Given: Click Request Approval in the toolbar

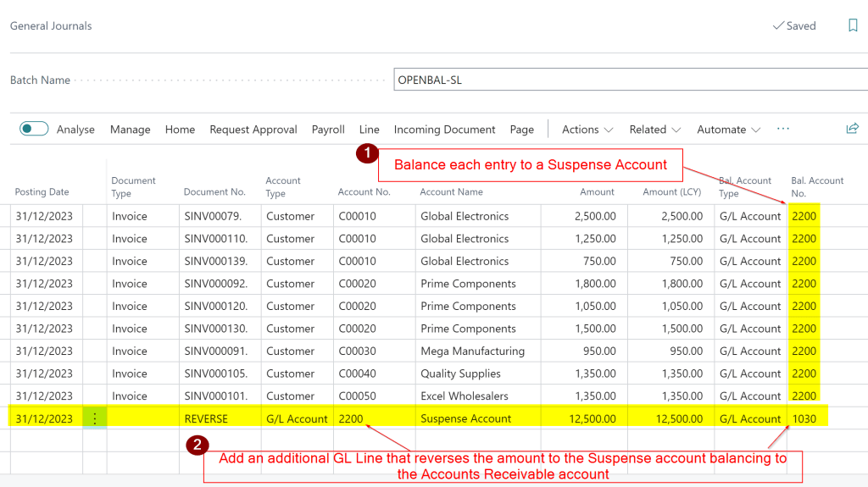Looking at the screenshot, I should (253, 130).
